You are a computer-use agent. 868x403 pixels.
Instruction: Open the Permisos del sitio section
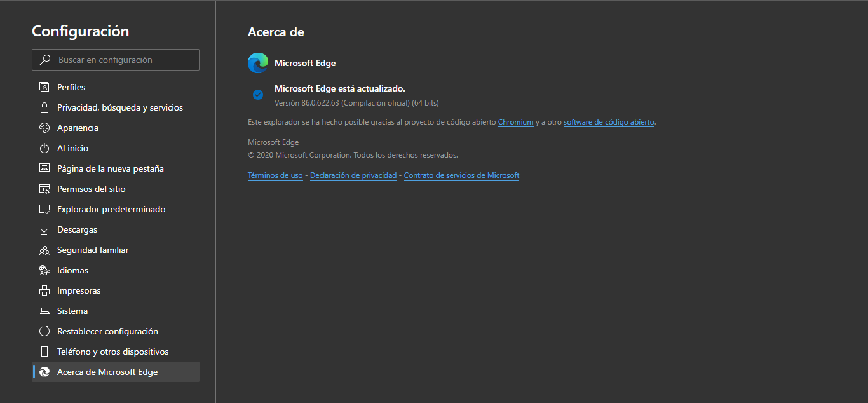[x=116, y=189]
